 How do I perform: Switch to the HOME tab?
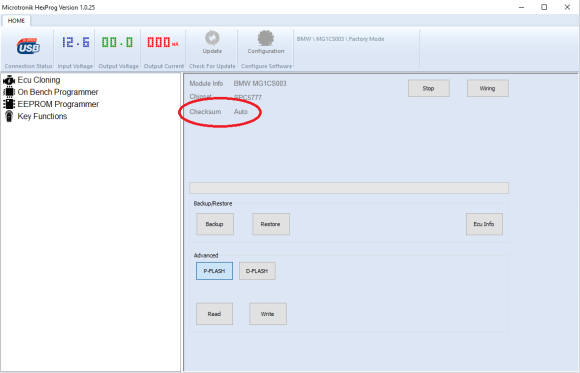point(16,21)
